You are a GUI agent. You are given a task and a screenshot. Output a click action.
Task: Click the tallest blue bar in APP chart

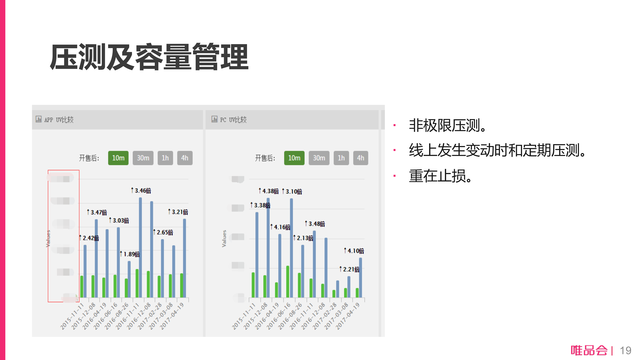pos(140,247)
